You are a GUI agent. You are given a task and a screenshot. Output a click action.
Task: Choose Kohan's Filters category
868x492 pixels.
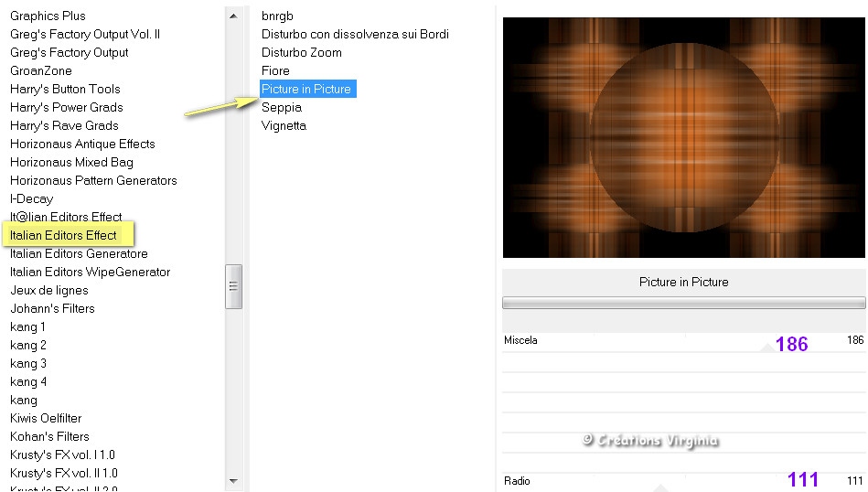49,436
